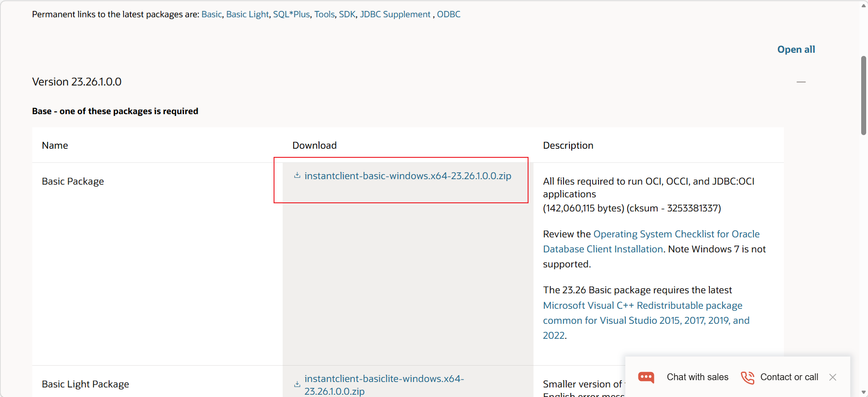868x397 pixels.
Task: Click Chat with sales
Action: click(697, 377)
